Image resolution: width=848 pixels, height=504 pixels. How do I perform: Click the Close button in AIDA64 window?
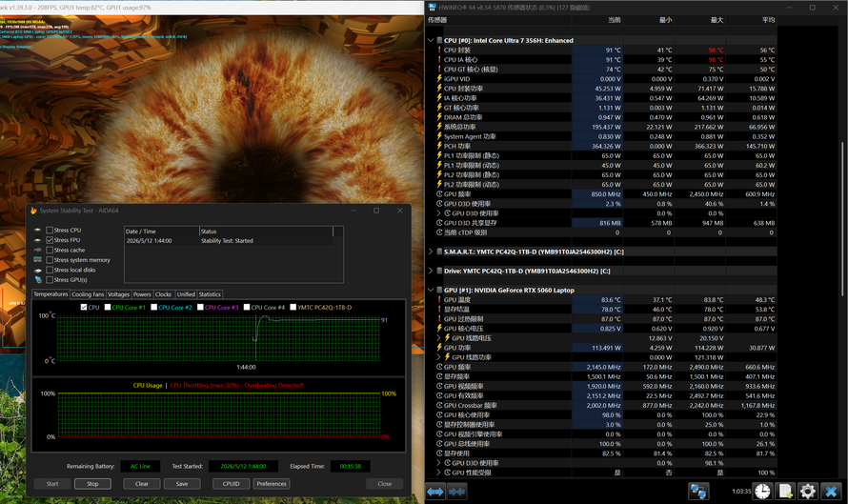[385, 484]
